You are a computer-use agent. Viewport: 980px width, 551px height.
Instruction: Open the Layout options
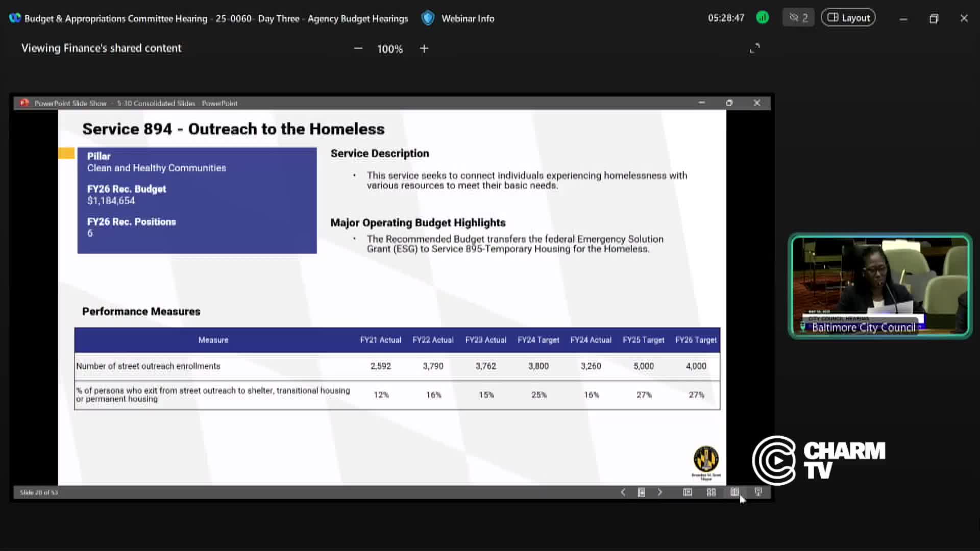point(848,18)
